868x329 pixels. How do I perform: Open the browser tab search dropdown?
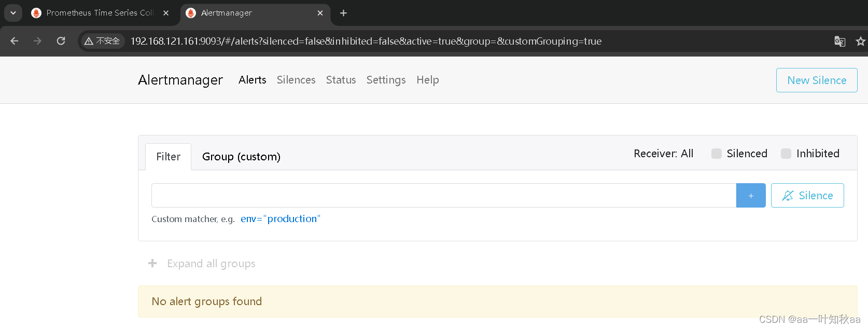(13, 13)
